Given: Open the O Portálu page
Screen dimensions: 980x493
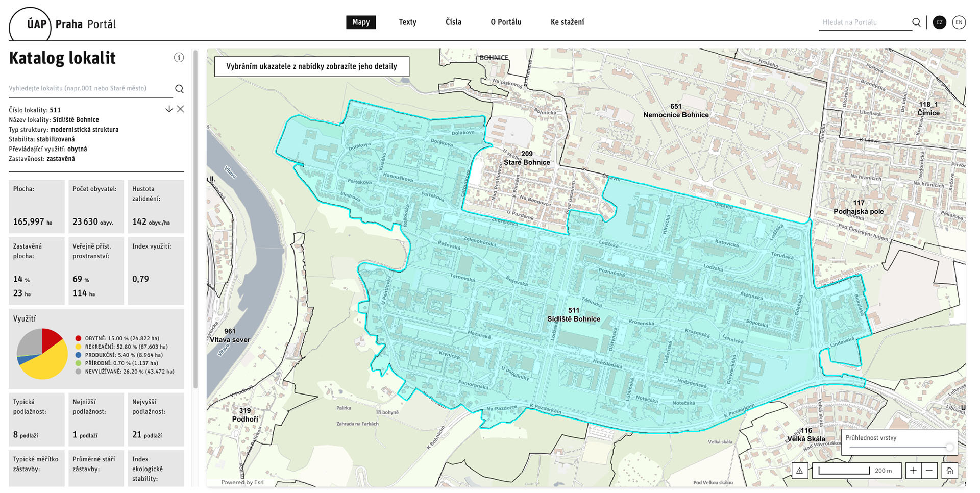Looking at the screenshot, I should (506, 22).
